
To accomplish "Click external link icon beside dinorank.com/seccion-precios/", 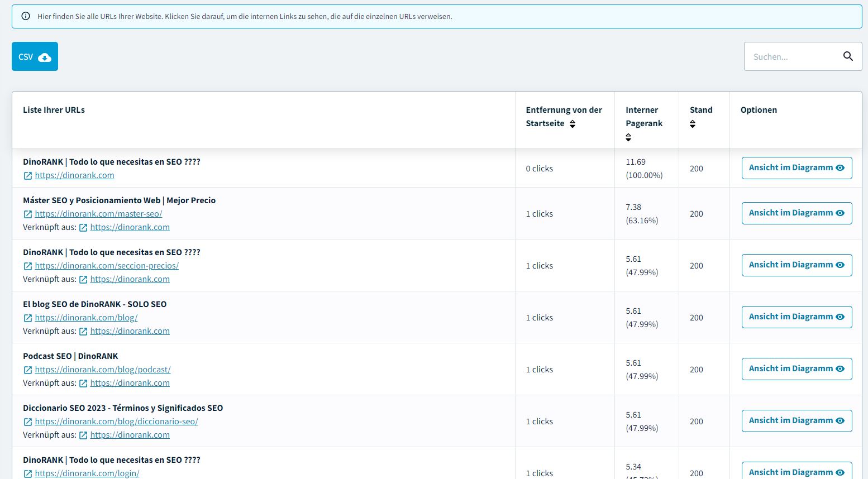I will click(x=28, y=266).
